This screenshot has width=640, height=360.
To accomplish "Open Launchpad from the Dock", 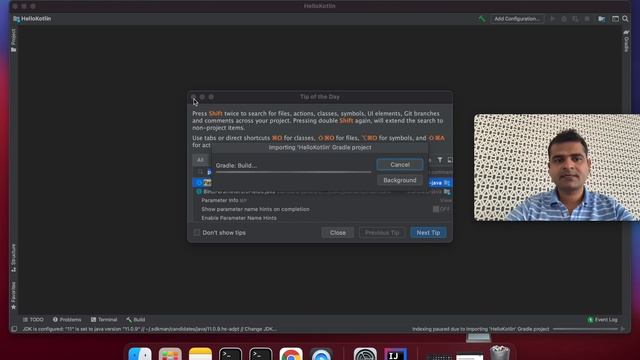I will click(170, 353).
